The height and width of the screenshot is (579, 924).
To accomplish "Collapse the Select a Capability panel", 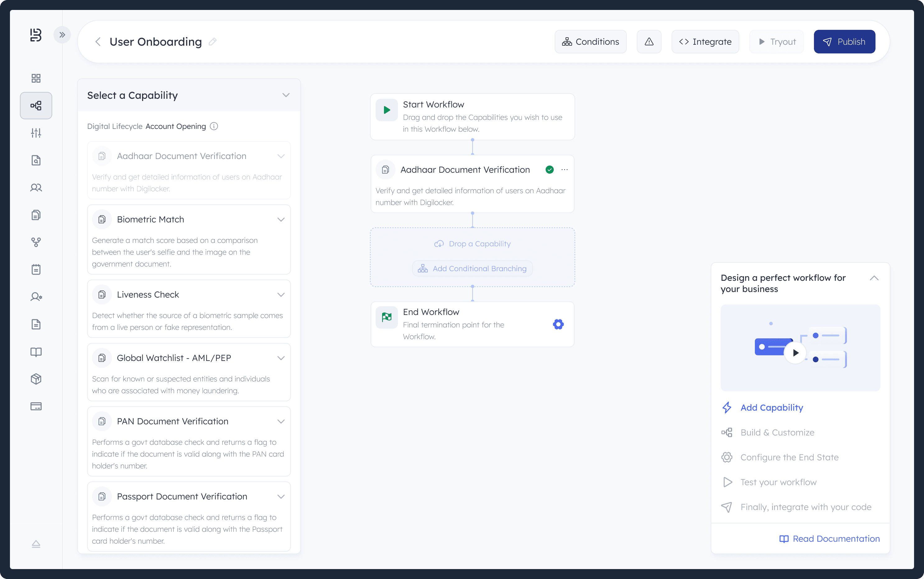I will [286, 95].
